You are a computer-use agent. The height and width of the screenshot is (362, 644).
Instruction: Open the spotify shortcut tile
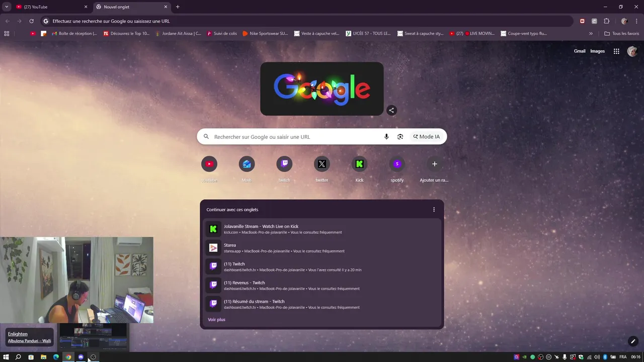[x=397, y=169]
